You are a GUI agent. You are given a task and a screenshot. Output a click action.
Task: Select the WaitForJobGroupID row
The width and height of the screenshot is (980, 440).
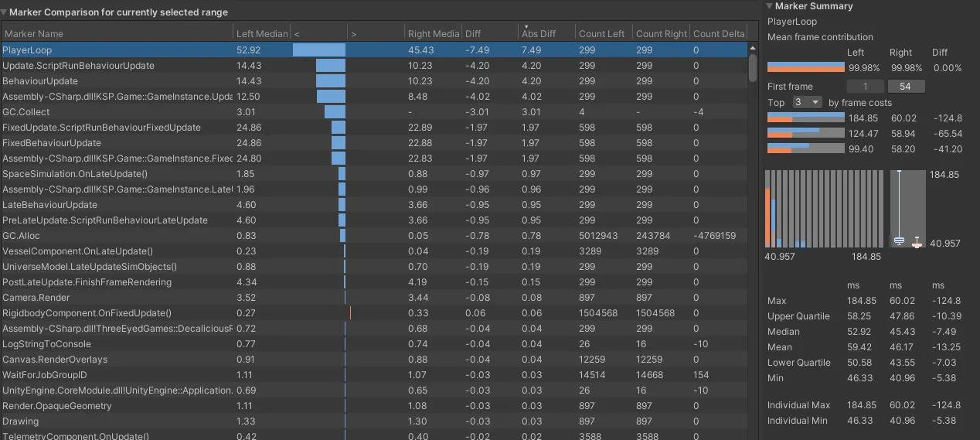coord(374,374)
